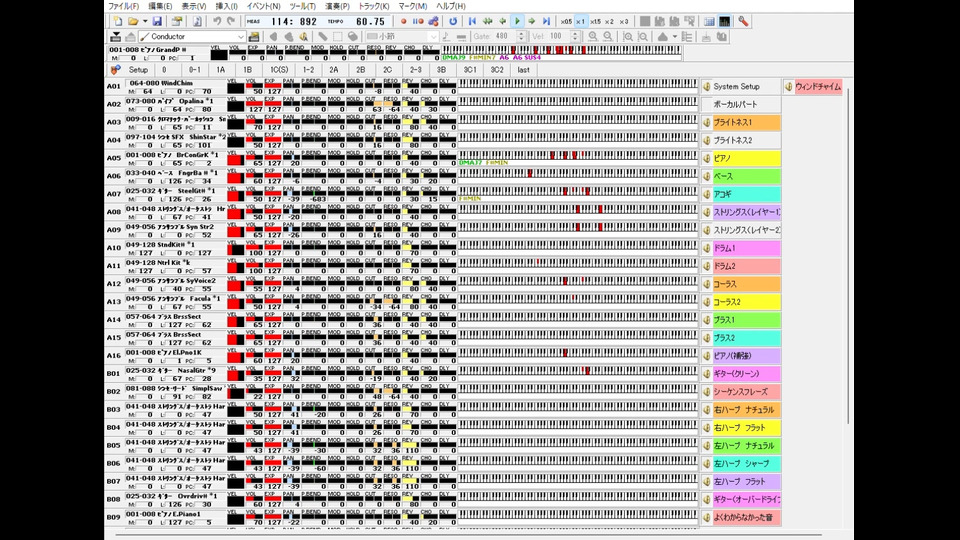
Task: Select the x1 playback speed button
Action: (580, 21)
